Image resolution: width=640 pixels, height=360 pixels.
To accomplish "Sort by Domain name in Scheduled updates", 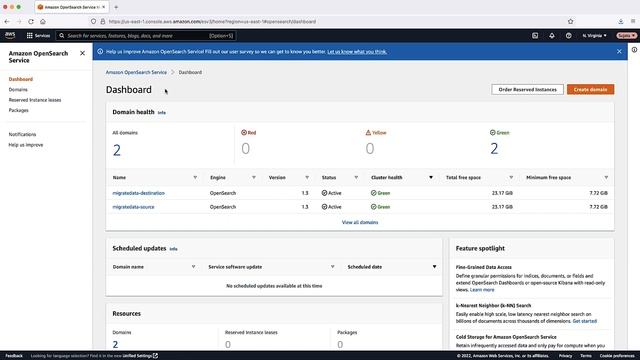I will pyautogui.click(x=193, y=267).
